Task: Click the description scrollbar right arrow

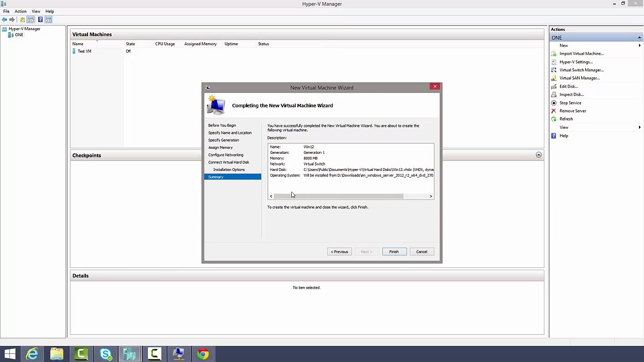Action: pyautogui.click(x=431, y=196)
